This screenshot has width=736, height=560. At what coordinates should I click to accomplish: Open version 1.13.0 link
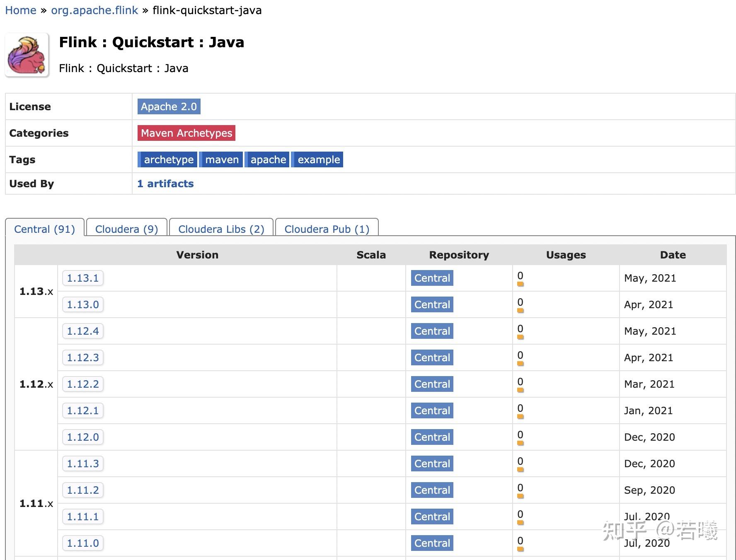coord(83,304)
